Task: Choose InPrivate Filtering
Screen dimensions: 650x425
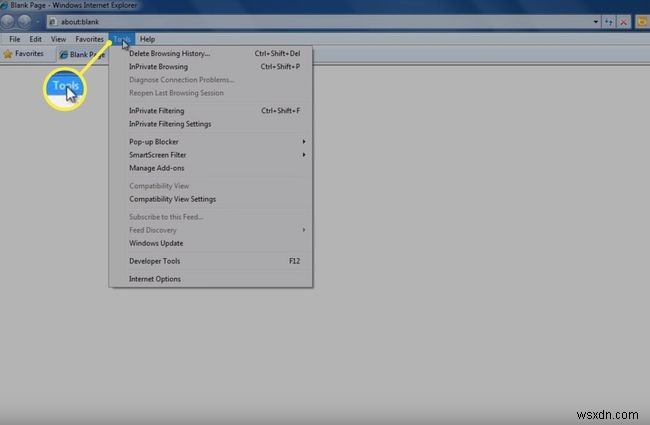Action: coord(211,111)
